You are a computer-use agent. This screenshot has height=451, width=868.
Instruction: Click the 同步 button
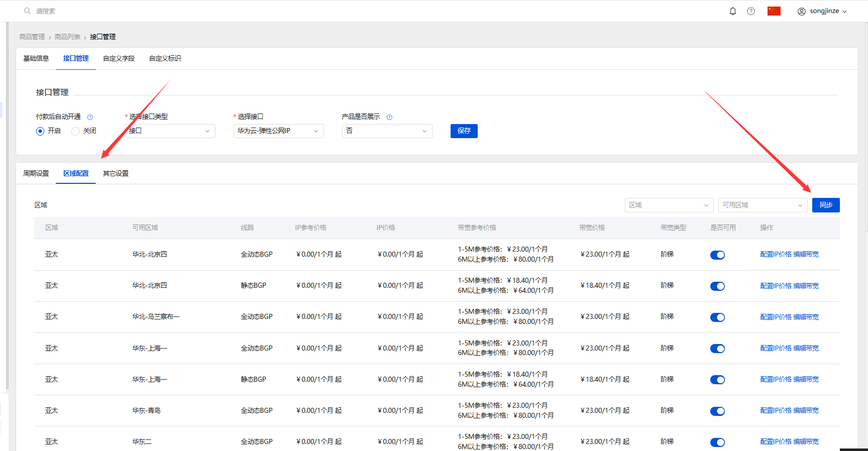click(x=826, y=205)
